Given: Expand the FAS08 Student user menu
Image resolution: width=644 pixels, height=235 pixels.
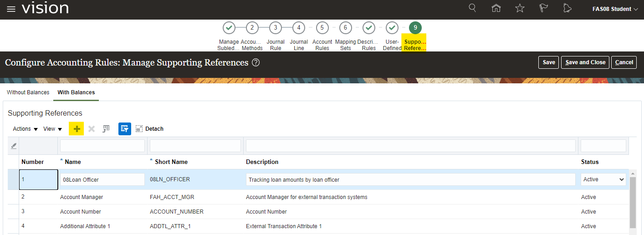Looking at the screenshot, I should pyautogui.click(x=615, y=9).
